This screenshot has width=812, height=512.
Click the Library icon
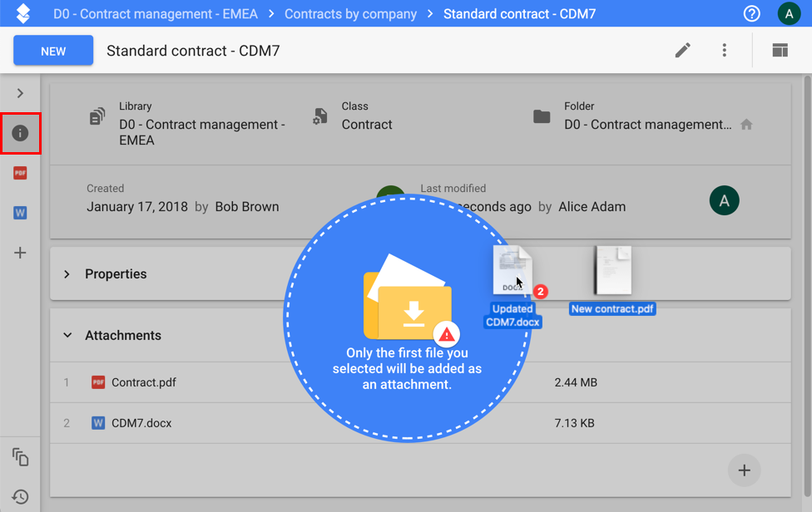pyautogui.click(x=97, y=116)
